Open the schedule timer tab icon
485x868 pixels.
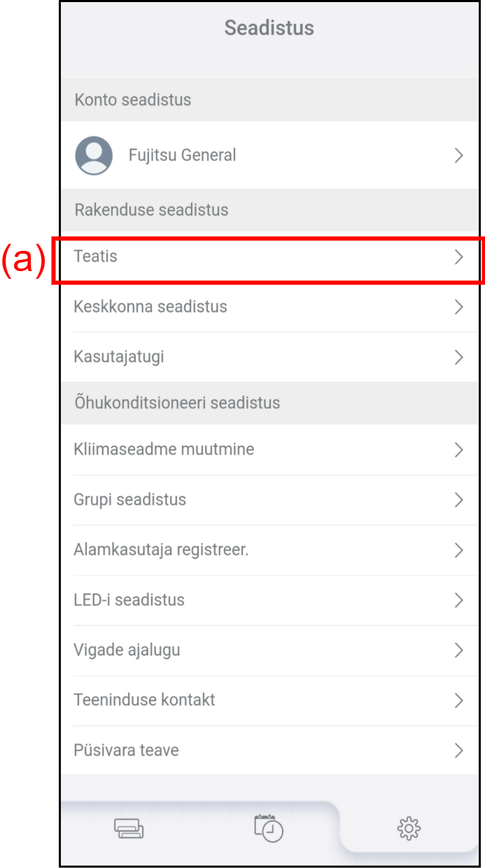[268, 827]
